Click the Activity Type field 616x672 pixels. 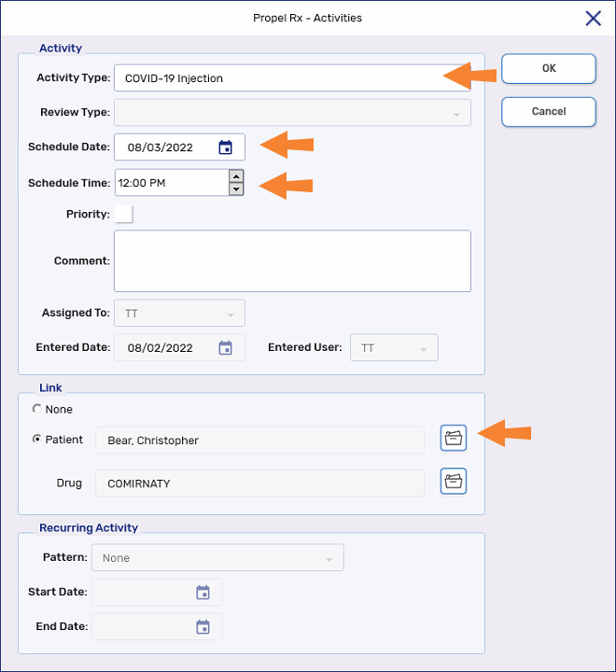click(x=280, y=78)
